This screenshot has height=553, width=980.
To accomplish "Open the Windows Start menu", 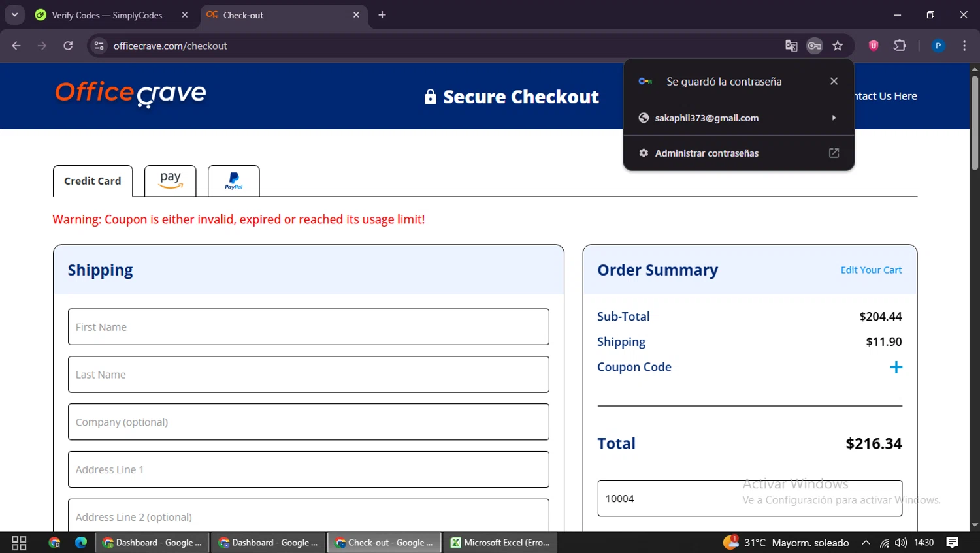I will click(x=19, y=543).
